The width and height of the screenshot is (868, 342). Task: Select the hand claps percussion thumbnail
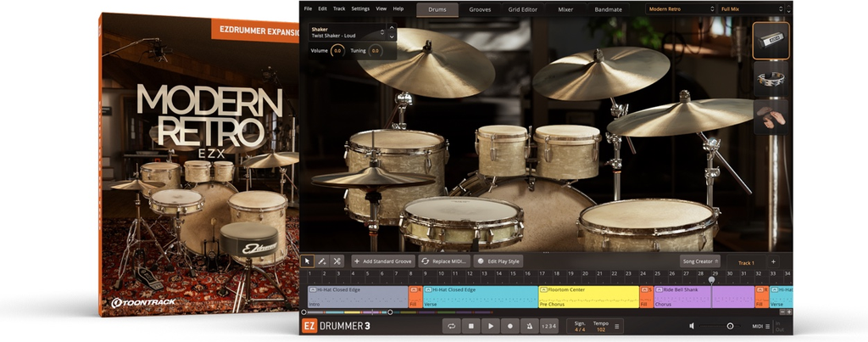click(x=771, y=117)
